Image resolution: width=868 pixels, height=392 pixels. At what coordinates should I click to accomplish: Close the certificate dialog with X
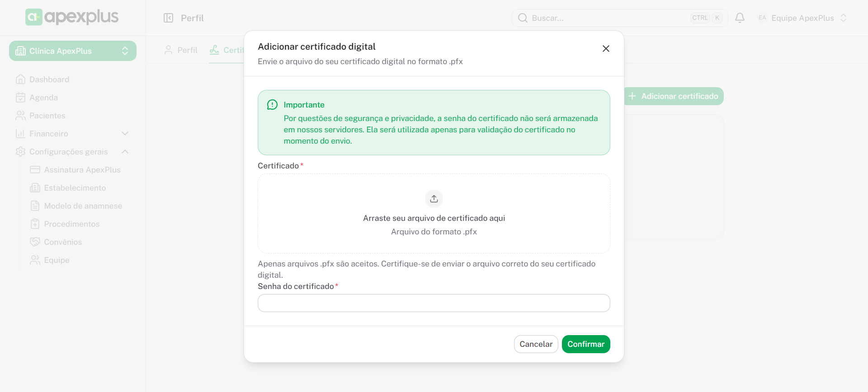point(606,49)
